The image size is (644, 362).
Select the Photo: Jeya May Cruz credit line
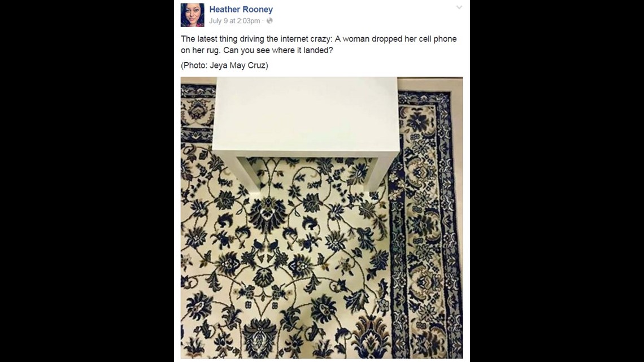coord(224,66)
